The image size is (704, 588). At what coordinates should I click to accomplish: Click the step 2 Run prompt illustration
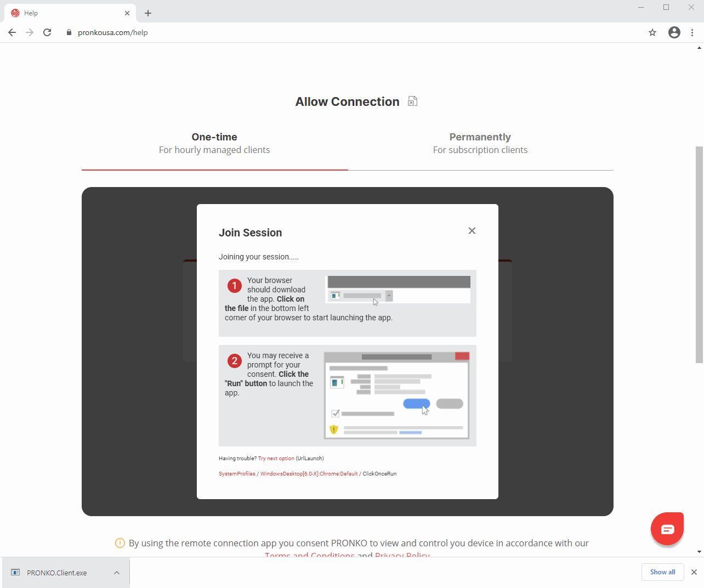pos(397,395)
